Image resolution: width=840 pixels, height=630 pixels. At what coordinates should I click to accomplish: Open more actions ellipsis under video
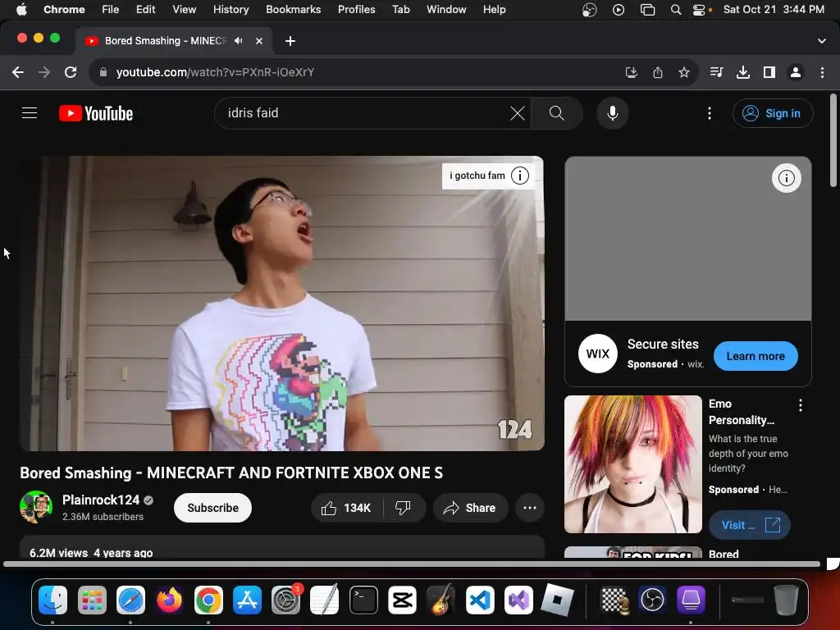[530, 507]
